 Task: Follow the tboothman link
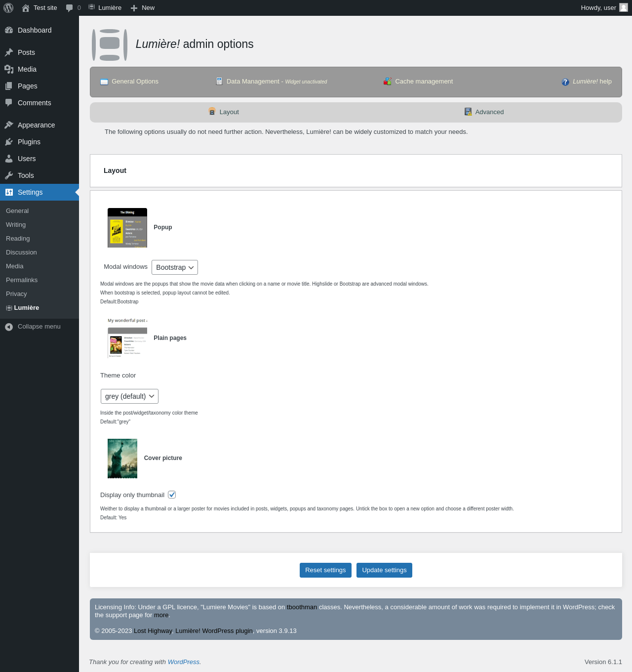coord(302,607)
